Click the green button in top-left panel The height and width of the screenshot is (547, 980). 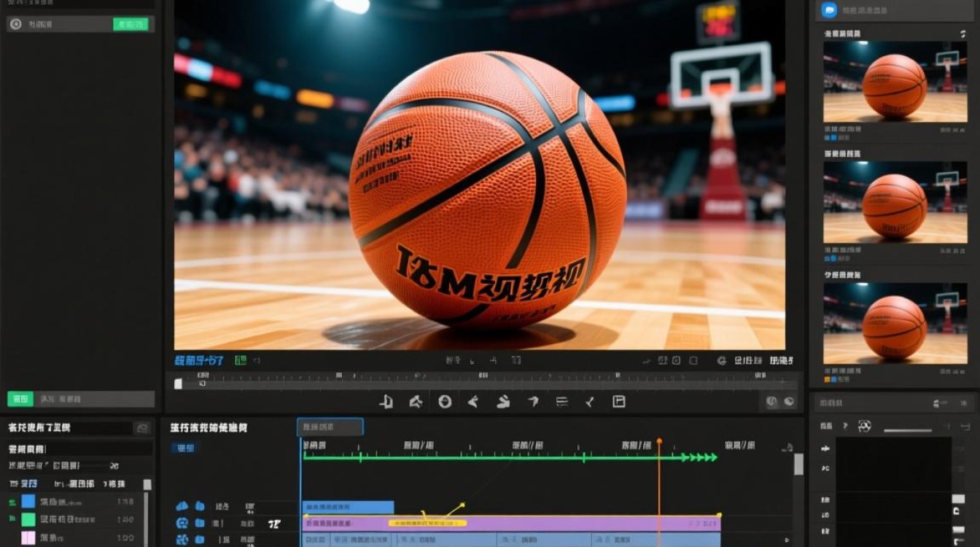pyautogui.click(x=131, y=24)
